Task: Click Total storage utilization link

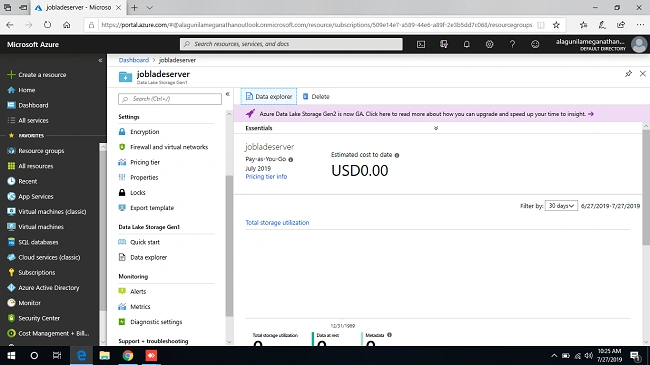Action: coord(277,223)
